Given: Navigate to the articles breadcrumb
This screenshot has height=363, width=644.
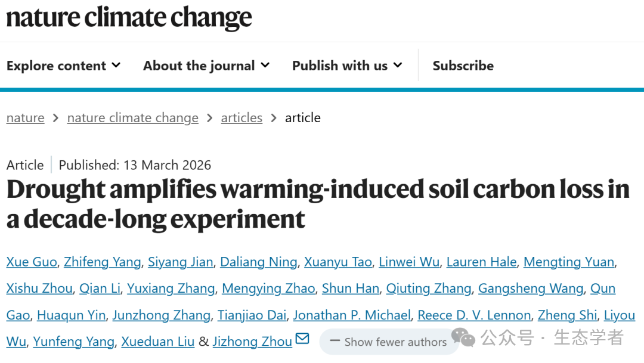Looking at the screenshot, I should [x=241, y=118].
